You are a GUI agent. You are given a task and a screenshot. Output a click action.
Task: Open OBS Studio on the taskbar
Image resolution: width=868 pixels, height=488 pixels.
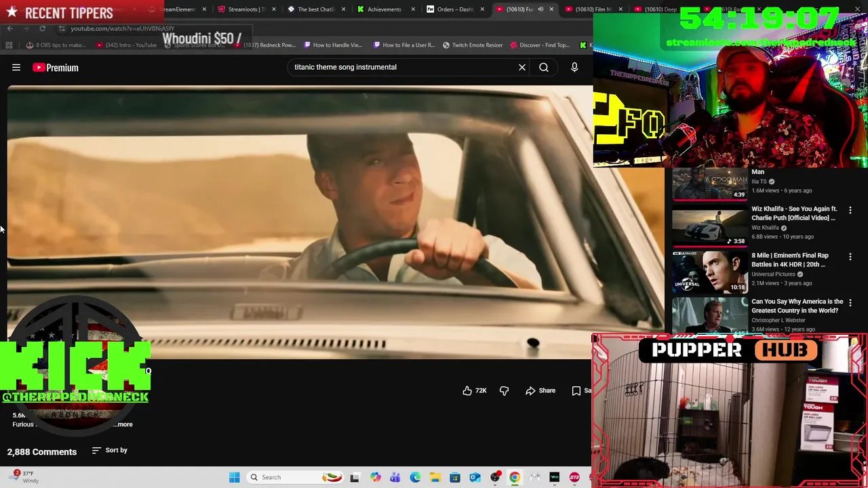(x=495, y=477)
